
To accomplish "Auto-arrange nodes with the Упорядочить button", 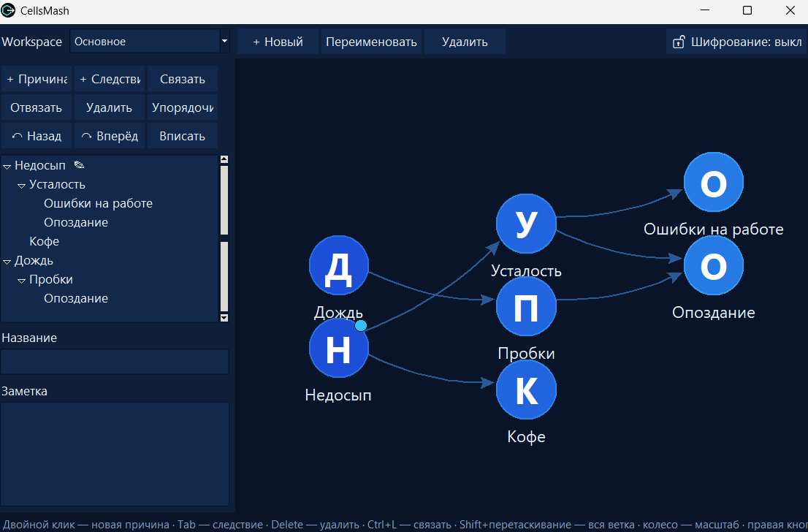I will [x=183, y=107].
